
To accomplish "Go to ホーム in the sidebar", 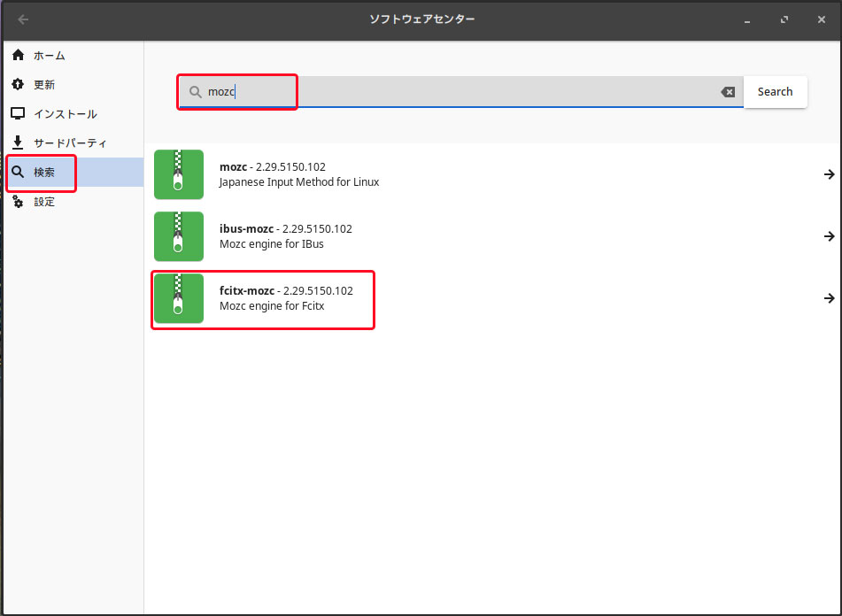I will coord(50,56).
